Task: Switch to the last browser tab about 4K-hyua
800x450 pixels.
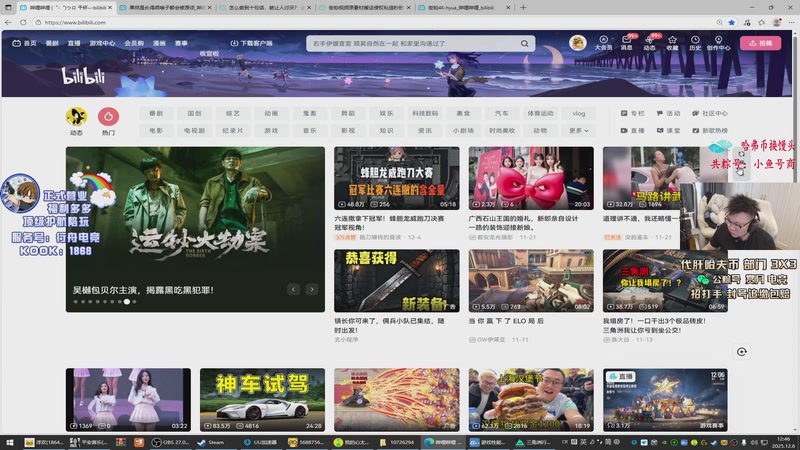Action: tap(464, 8)
